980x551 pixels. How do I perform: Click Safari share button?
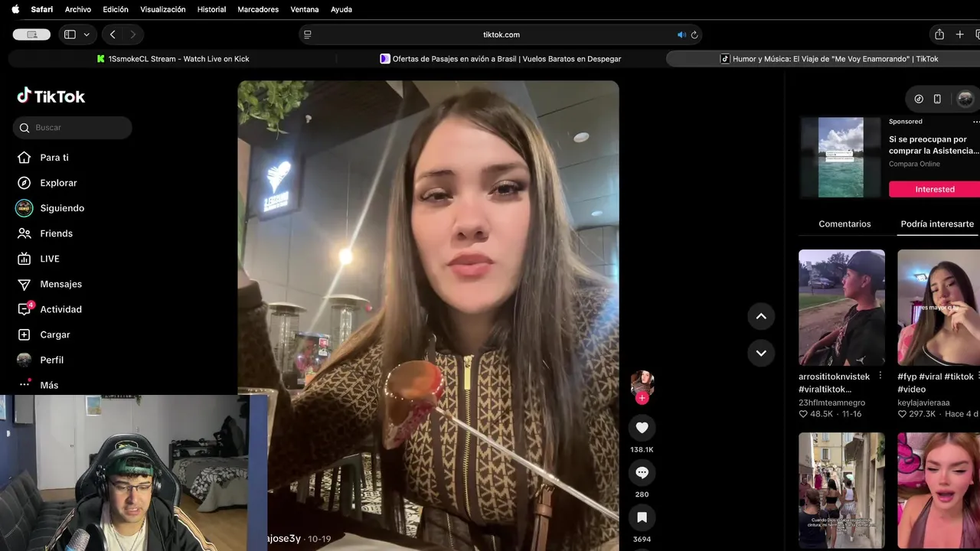click(939, 34)
